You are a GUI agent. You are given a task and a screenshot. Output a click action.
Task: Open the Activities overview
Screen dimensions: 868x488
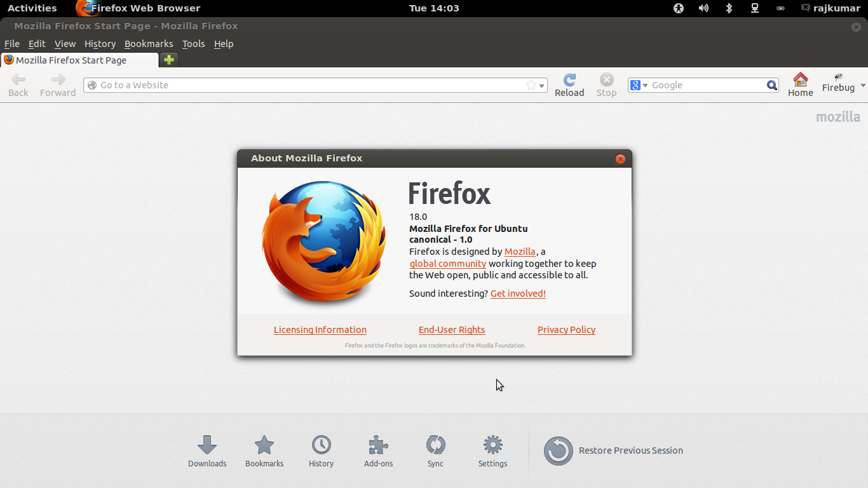click(x=32, y=8)
